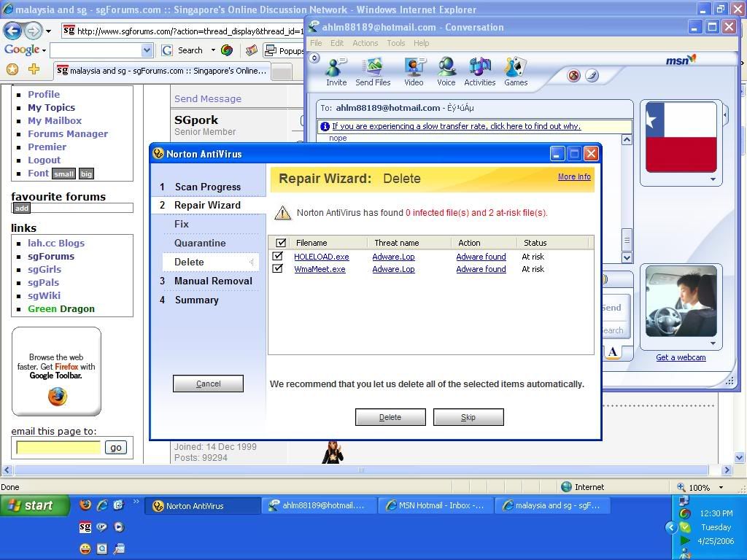Uncheck the HOLELOAD.exe checkbox
This screenshot has width=747, height=560.
click(277, 257)
